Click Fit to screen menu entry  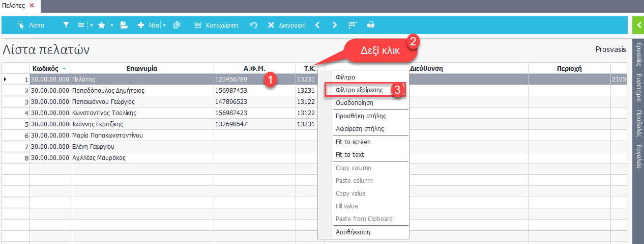pos(353,142)
